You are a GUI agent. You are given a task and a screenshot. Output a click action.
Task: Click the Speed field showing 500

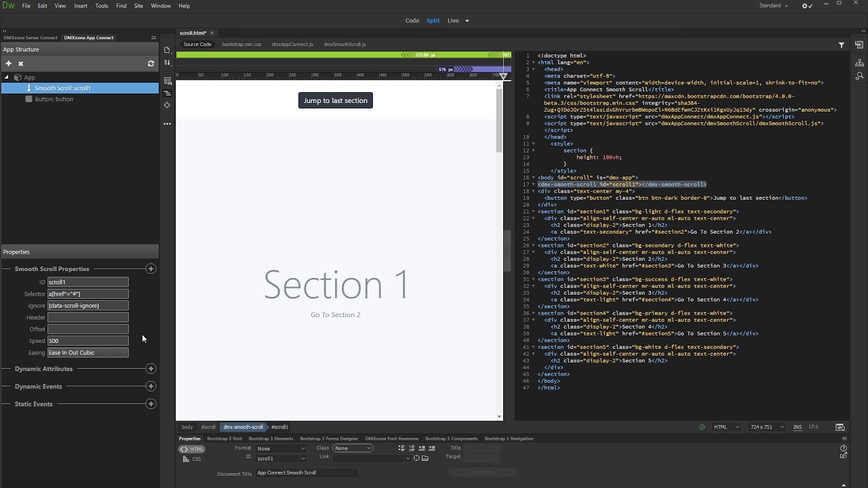point(87,341)
